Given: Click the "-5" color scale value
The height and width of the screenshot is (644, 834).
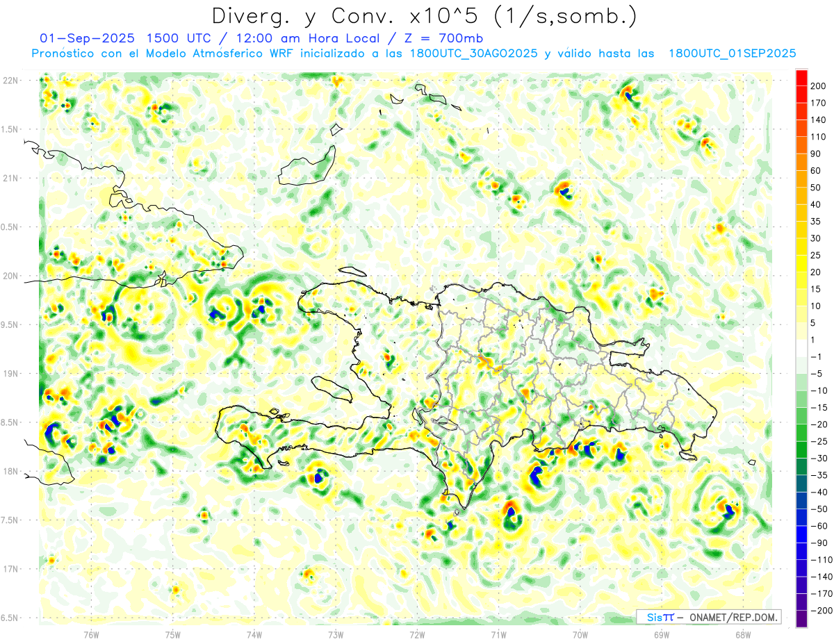Looking at the screenshot, I should pos(817,374).
